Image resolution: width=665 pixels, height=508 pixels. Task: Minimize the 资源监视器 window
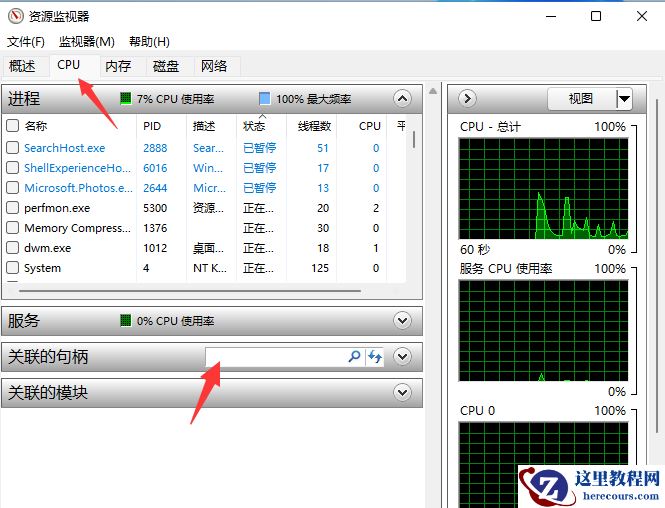point(551,17)
